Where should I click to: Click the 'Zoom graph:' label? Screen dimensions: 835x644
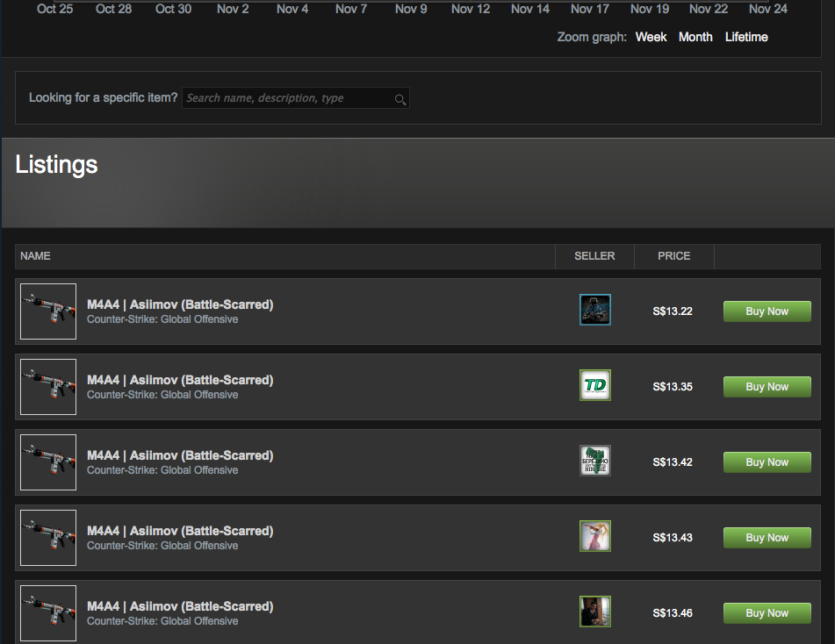(592, 37)
